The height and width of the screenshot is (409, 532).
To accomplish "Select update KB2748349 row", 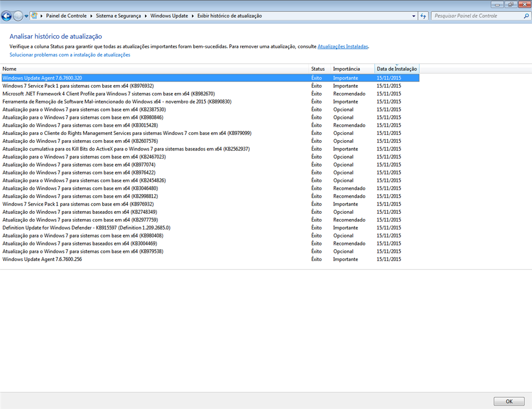I will click(x=210, y=212).
